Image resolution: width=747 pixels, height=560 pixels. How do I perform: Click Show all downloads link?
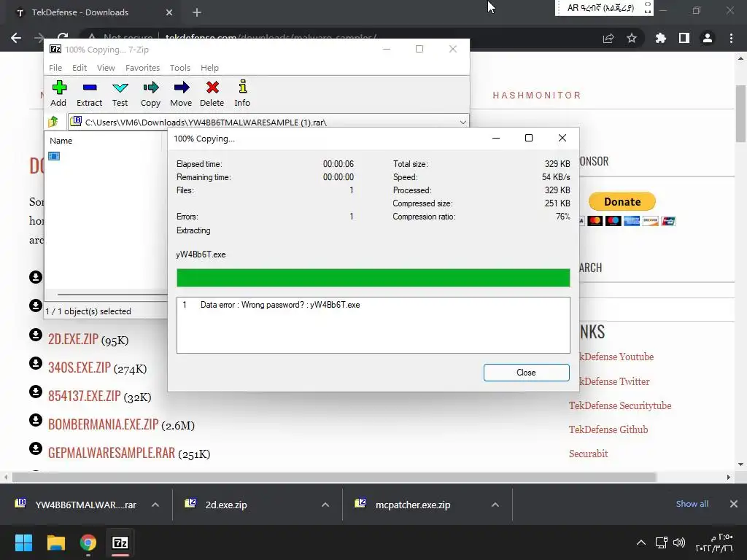[x=692, y=504]
